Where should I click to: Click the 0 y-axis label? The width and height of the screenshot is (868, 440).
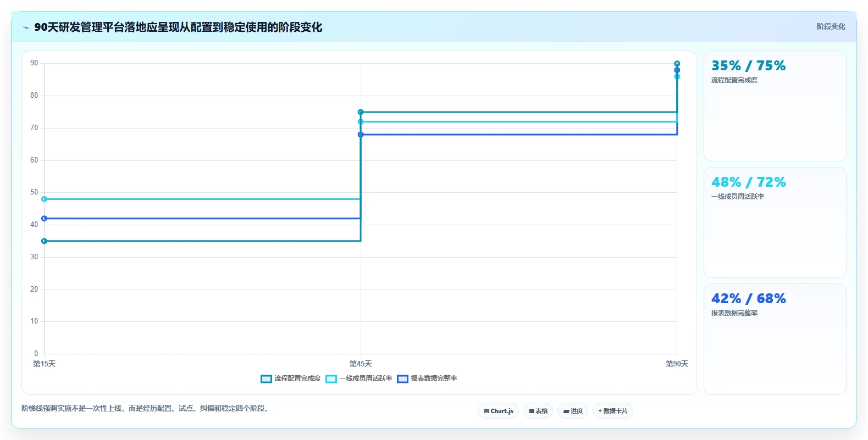coord(36,354)
